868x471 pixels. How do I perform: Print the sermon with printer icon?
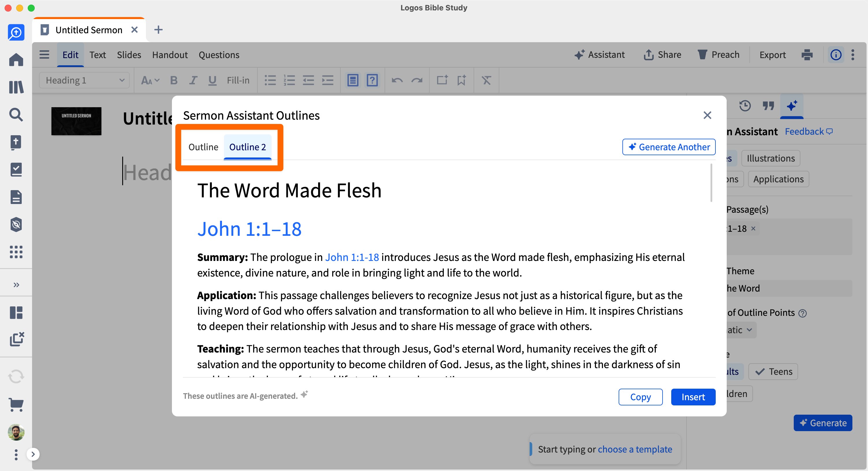[x=807, y=55]
